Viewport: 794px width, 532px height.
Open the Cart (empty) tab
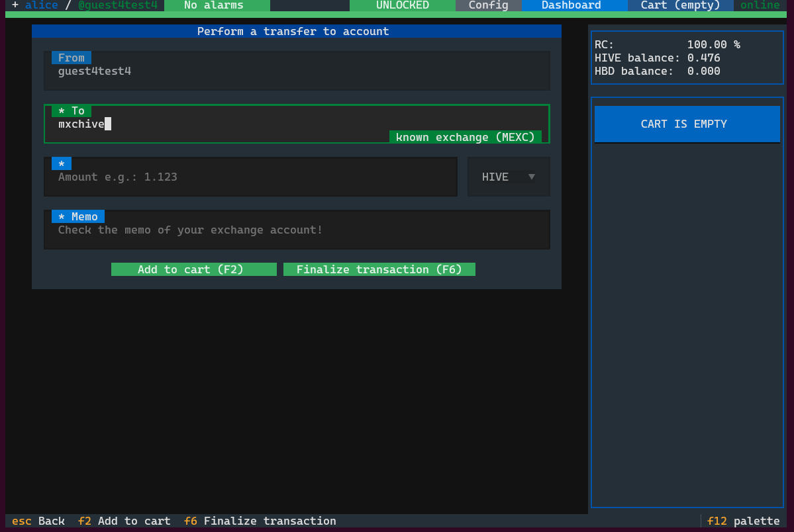[x=680, y=5]
